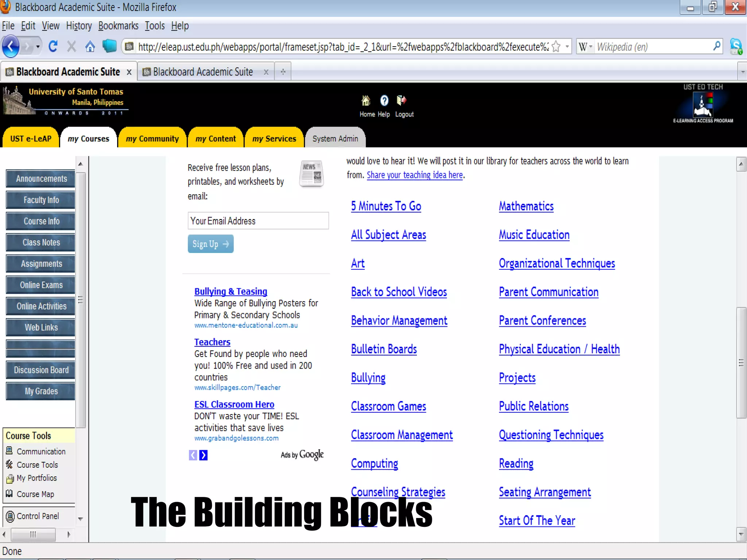The height and width of the screenshot is (560, 747).
Task: Click the stop loading X icon
Action: tap(71, 47)
